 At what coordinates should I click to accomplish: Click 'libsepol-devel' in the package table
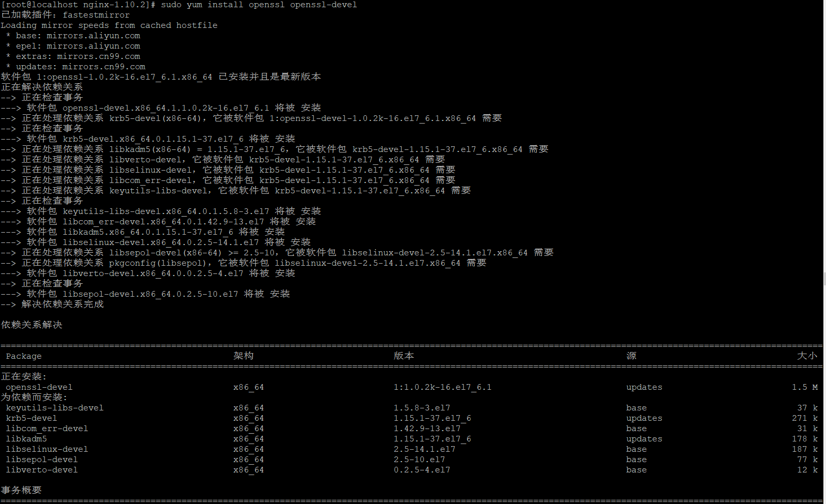(x=42, y=460)
